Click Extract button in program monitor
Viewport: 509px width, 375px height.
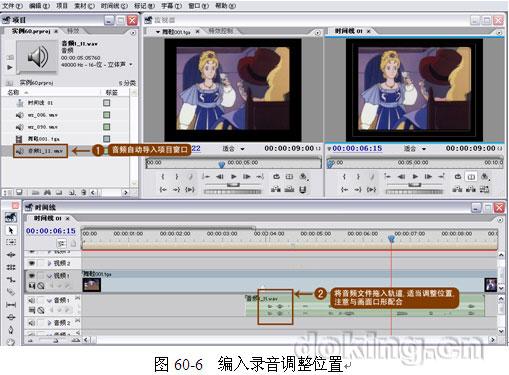tap(471, 189)
